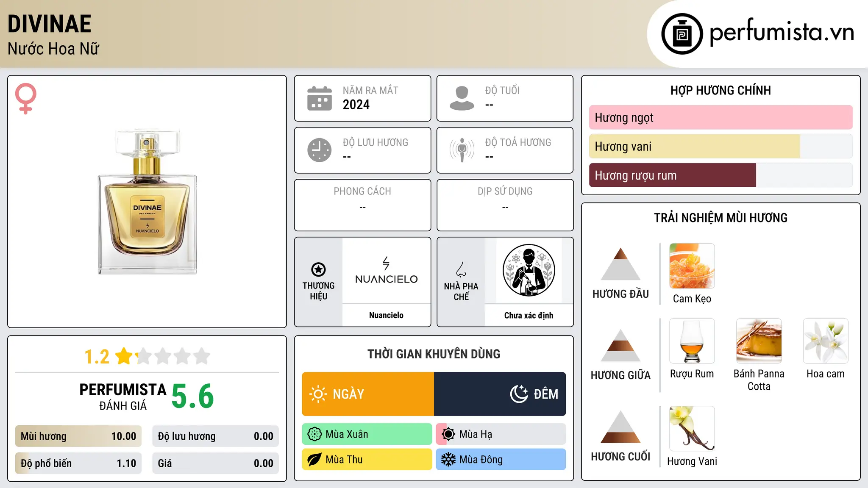Open the Rượu Rum note image
The height and width of the screenshot is (488, 868).
pyautogui.click(x=692, y=341)
